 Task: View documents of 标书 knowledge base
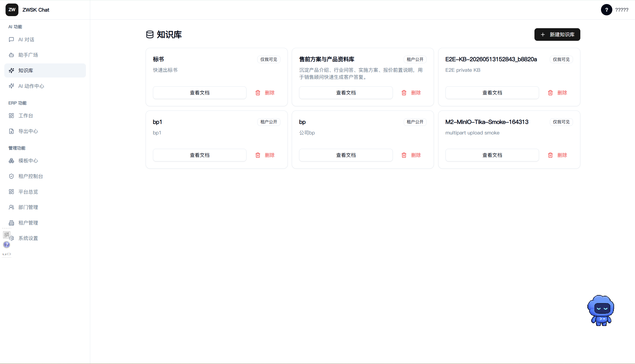200,93
